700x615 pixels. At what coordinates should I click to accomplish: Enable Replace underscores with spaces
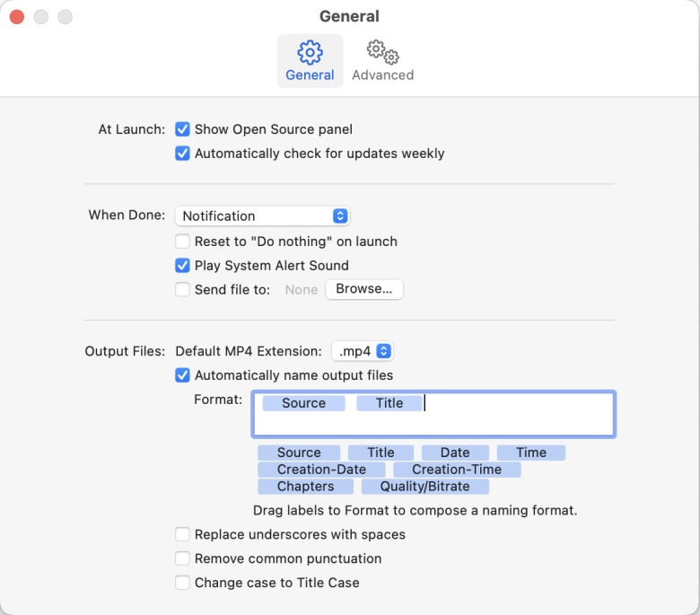pos(182,535)
